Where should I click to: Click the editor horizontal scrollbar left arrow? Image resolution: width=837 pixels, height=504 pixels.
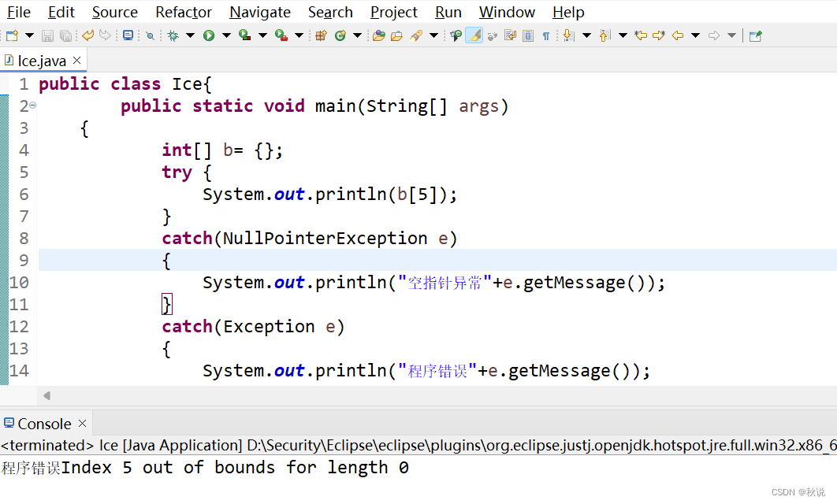pyautogui.click(x=47, y=396)
